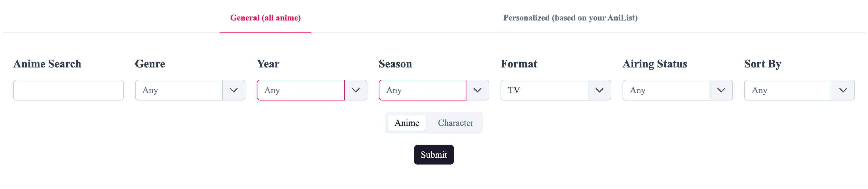Click the Airing Status chevron icon
This screenshot has height=189, width=868.
coord(721,90)
